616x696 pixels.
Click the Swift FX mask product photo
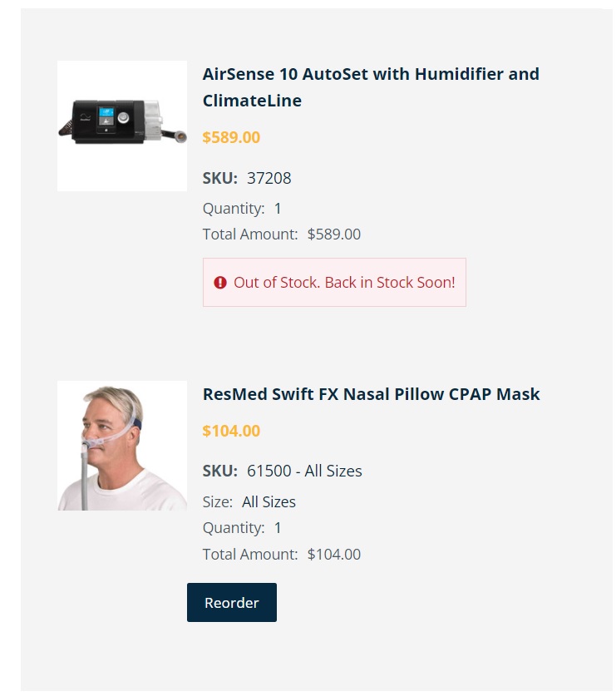(122, 446)
